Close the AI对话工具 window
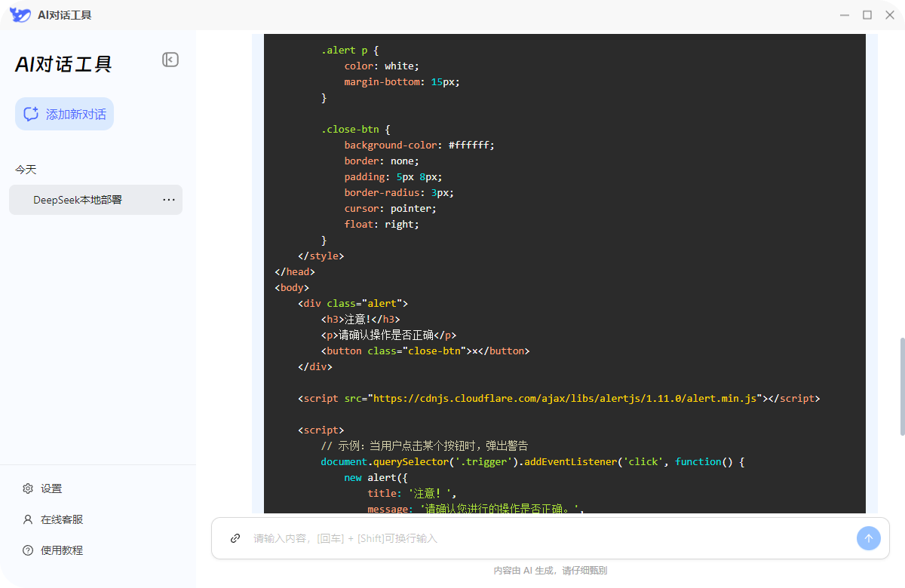The image size is (905, 588). click(x=890, y=15)
